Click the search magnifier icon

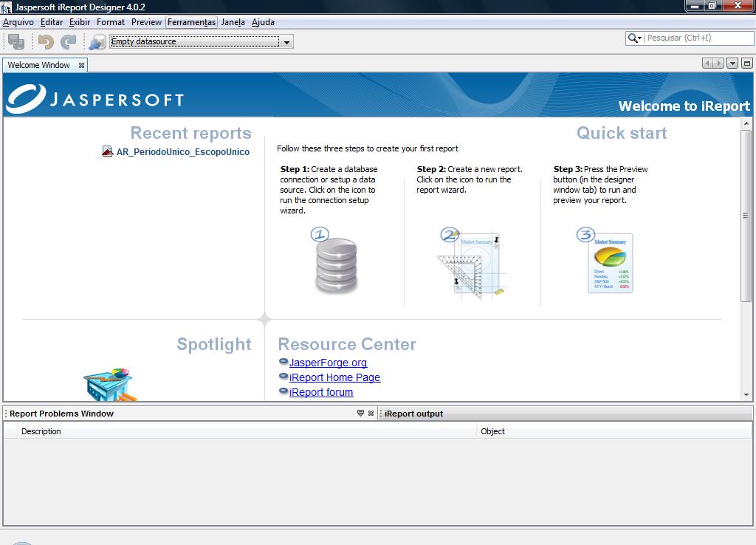[x=634, y=38]
